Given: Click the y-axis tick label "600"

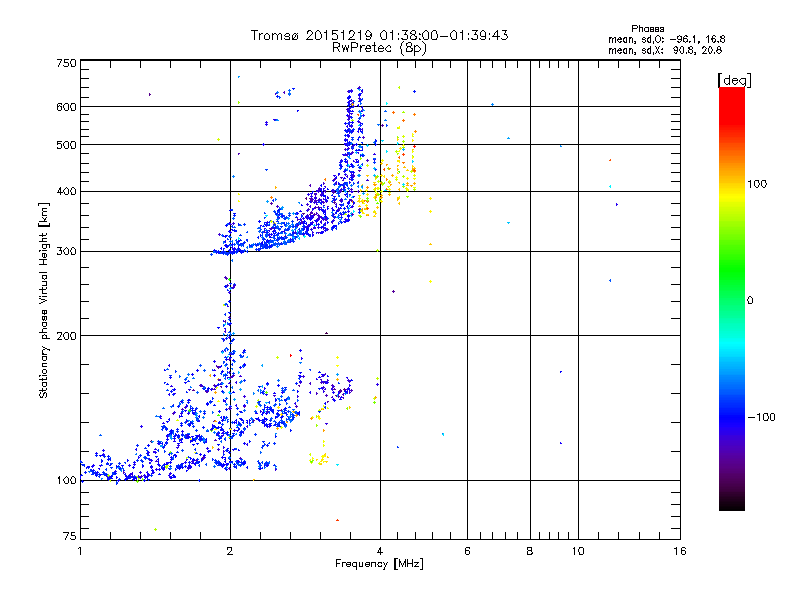Looking at the screenshot, I should [66, 107].
